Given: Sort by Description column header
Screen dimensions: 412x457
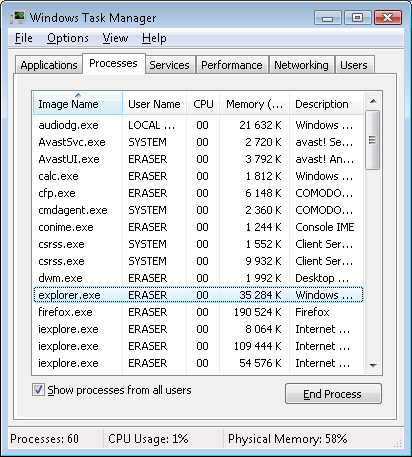Looking at the screenshot, I should pos(326,104).
